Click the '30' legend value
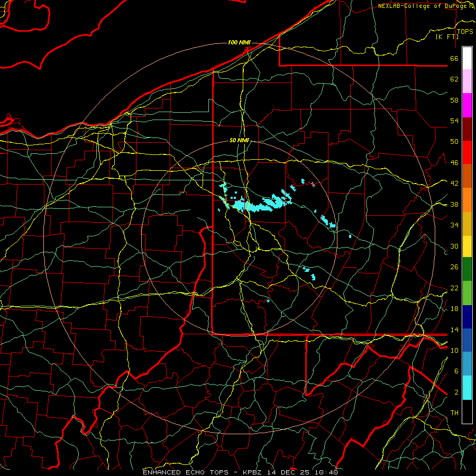 [x=454, y=246]
